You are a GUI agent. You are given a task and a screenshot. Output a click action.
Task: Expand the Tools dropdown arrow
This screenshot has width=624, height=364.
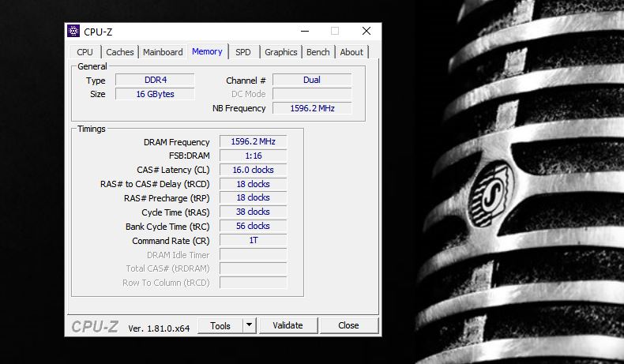point(249,325)
